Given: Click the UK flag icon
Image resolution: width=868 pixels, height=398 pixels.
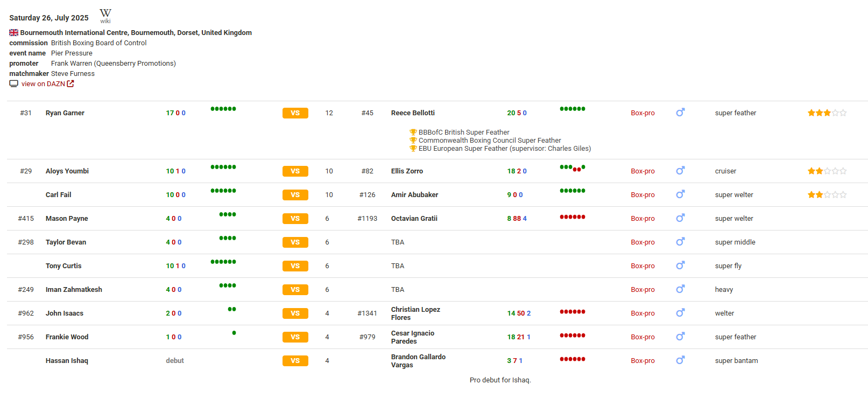Looking at the screenshot, I should [x=13, y=33].
